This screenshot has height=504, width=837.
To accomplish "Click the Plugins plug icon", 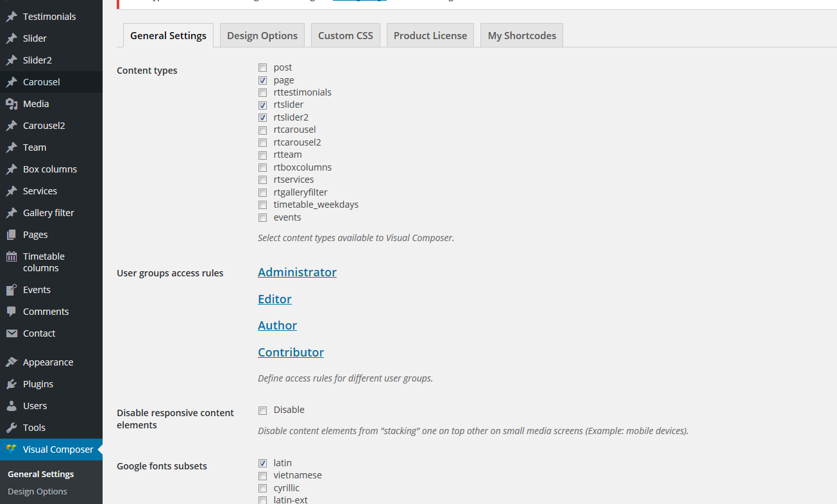I will click(12, 384).
